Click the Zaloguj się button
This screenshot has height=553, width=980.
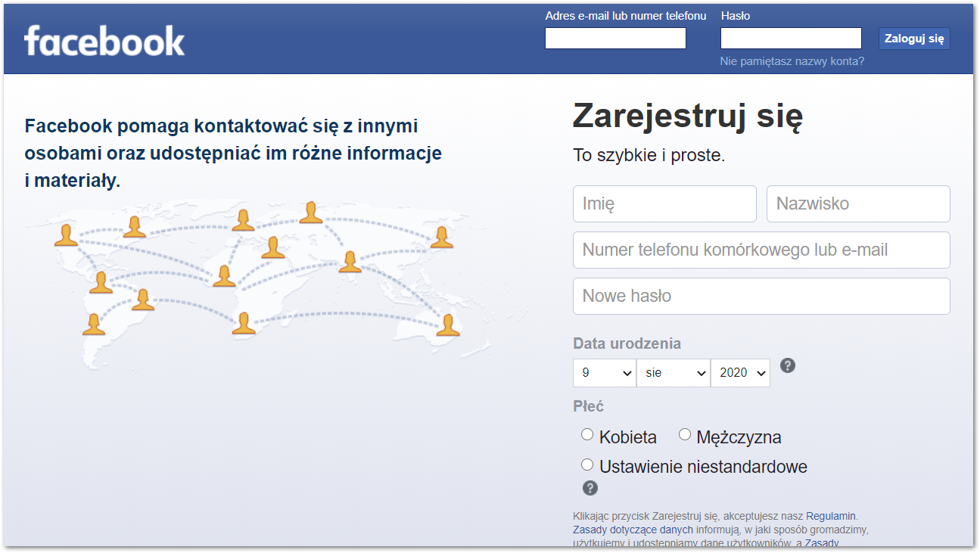coord(914,39)
